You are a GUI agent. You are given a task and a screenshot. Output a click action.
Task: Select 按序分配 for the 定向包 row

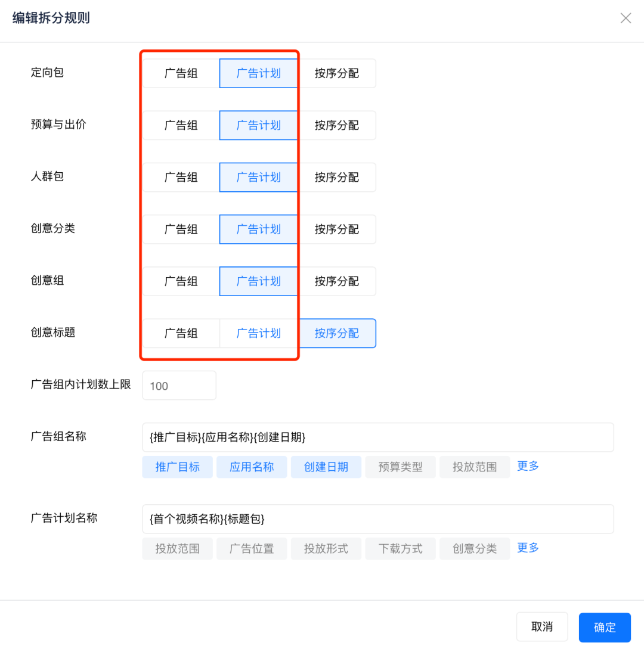click(x=337, y=73)
